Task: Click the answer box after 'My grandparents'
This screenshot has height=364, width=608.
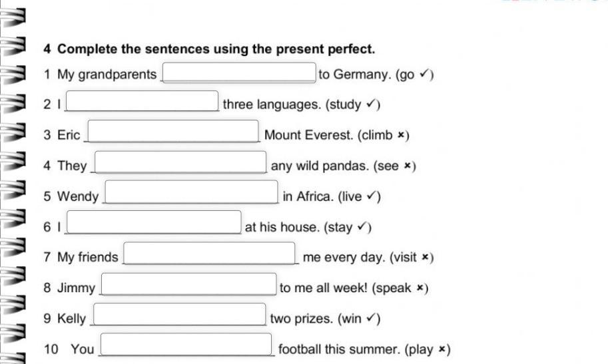Action: pos(239,73)
